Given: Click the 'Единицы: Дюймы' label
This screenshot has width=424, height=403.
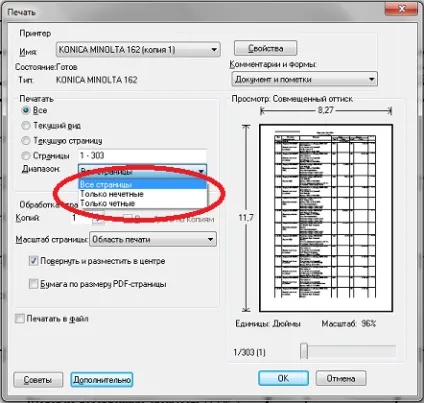Looking at the screenshot, I should 268,324.
